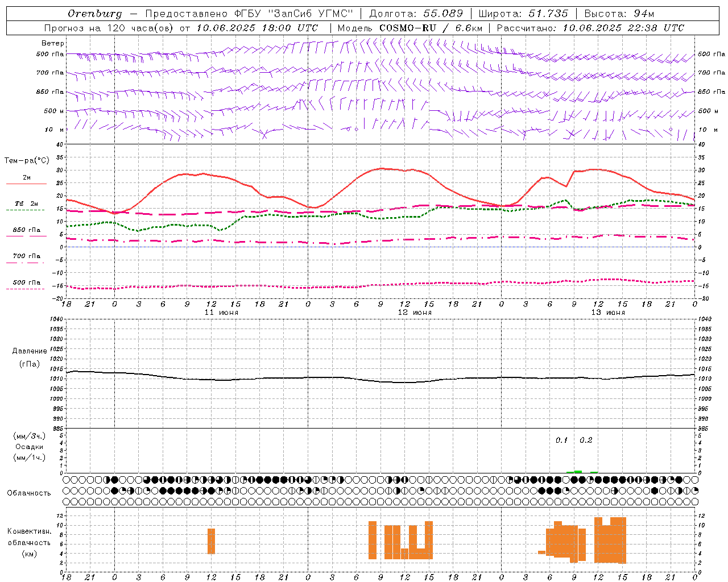728x582 pixels.
Task: Click the '0.2' precipitation amount value
Action: tap(586, 440)
